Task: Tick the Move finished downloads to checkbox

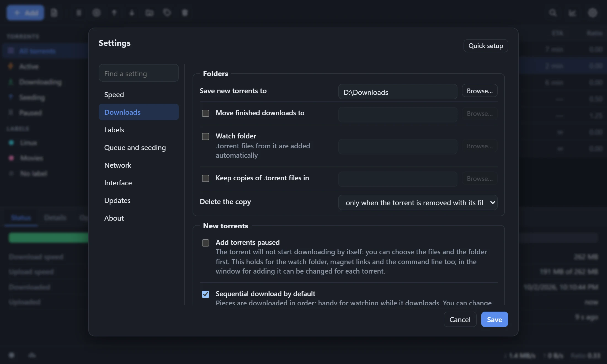Action: (206, 113)
